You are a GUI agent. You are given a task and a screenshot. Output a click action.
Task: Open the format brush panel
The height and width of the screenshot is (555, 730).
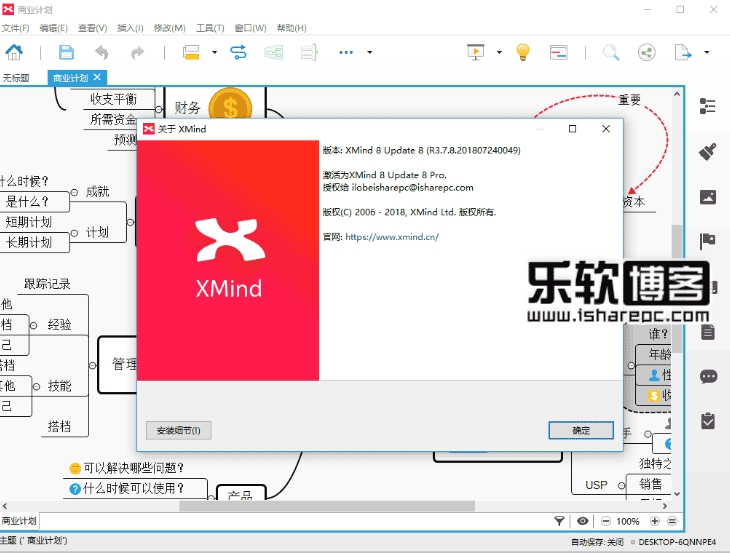pos(708,152)
